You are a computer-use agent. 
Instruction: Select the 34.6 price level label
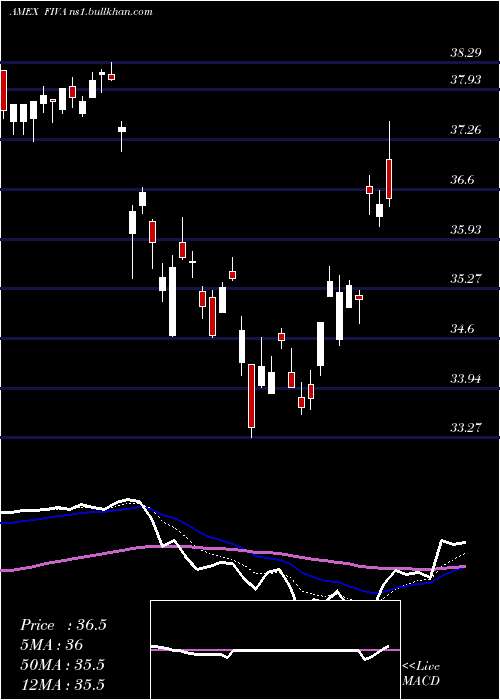462,329
